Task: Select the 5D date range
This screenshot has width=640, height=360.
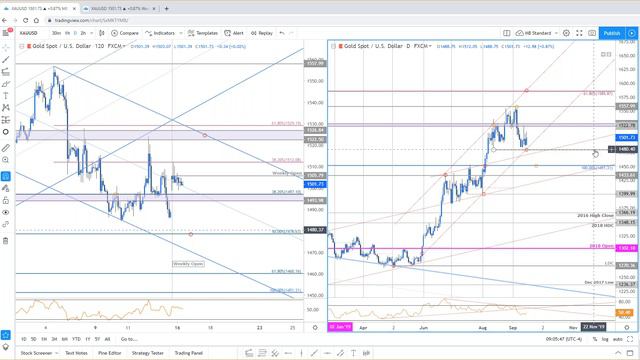Action: tap(33, 339)
